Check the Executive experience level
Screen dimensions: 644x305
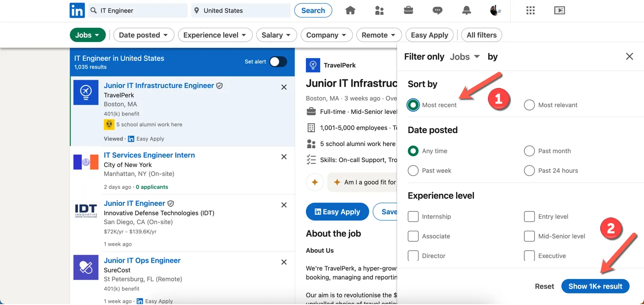tap(529, 256)
